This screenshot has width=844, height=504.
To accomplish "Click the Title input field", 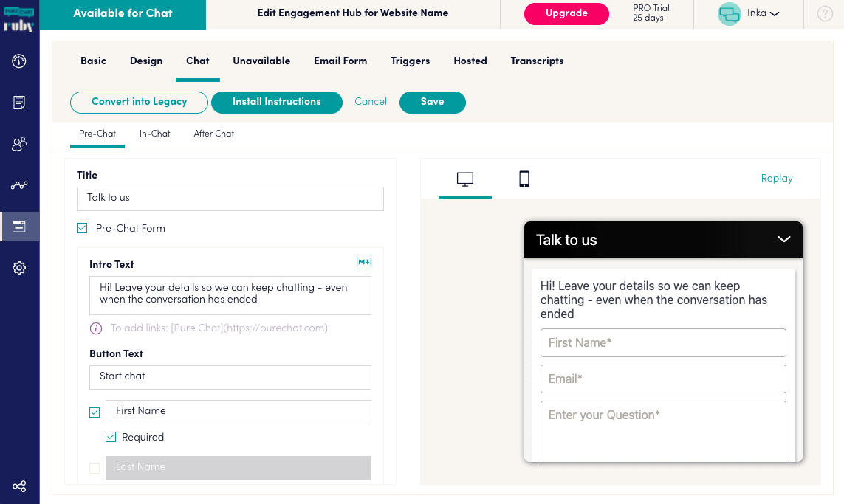I will tap(230, 199).
